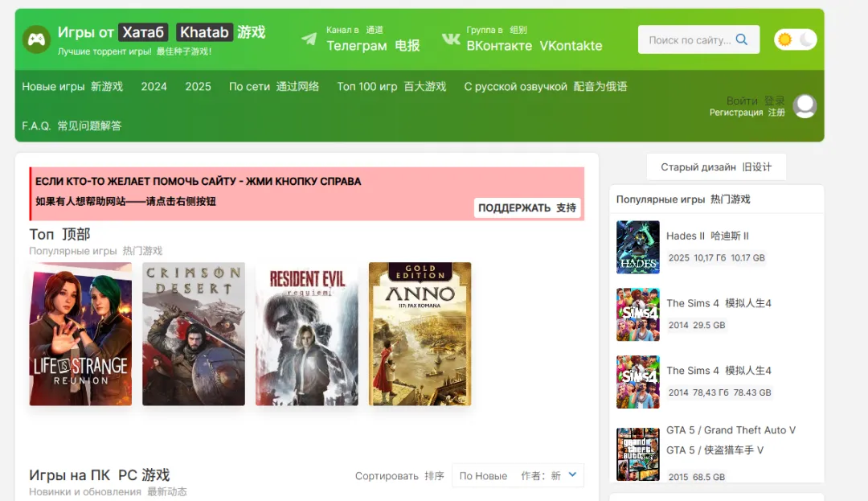Viewport: 868px width, 501px height.
Task: Click The Sims 4 78.43 GB thumbnail
Action: [637, 382]
